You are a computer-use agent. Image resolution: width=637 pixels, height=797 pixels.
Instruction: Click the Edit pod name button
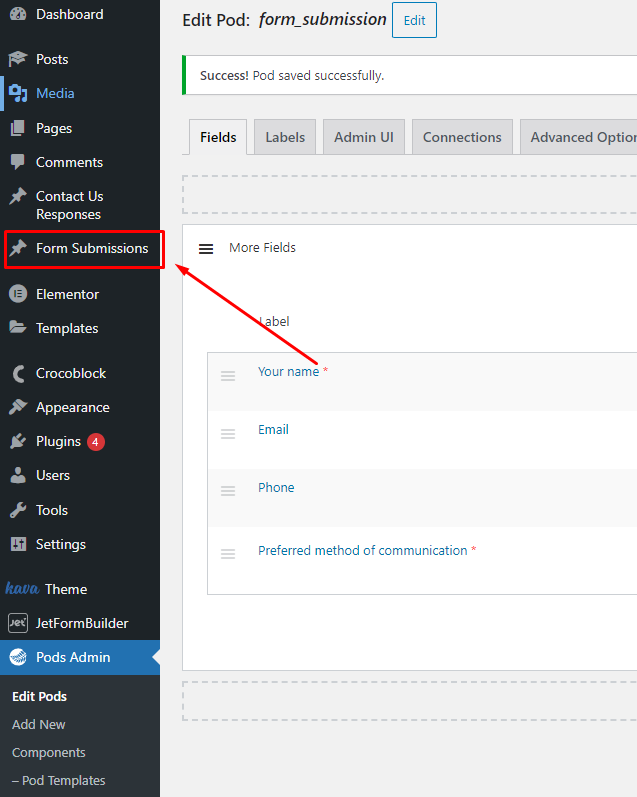[414, 20]
